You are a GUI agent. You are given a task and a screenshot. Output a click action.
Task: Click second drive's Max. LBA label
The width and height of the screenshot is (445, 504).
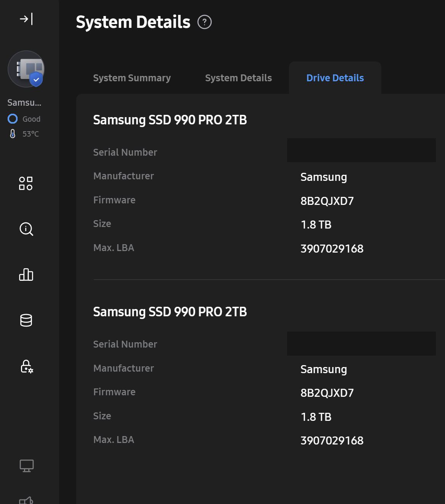click(x=114, y=440)
